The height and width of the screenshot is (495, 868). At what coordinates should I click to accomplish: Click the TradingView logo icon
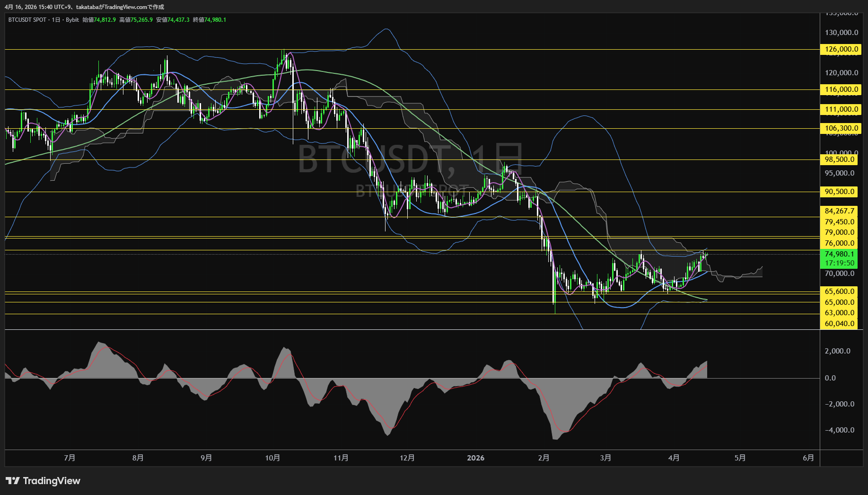pyautogui.click(x=12, y=481)
